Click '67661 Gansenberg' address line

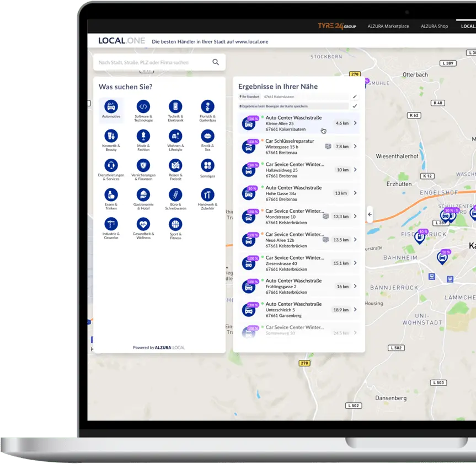[x=284, y=316]
